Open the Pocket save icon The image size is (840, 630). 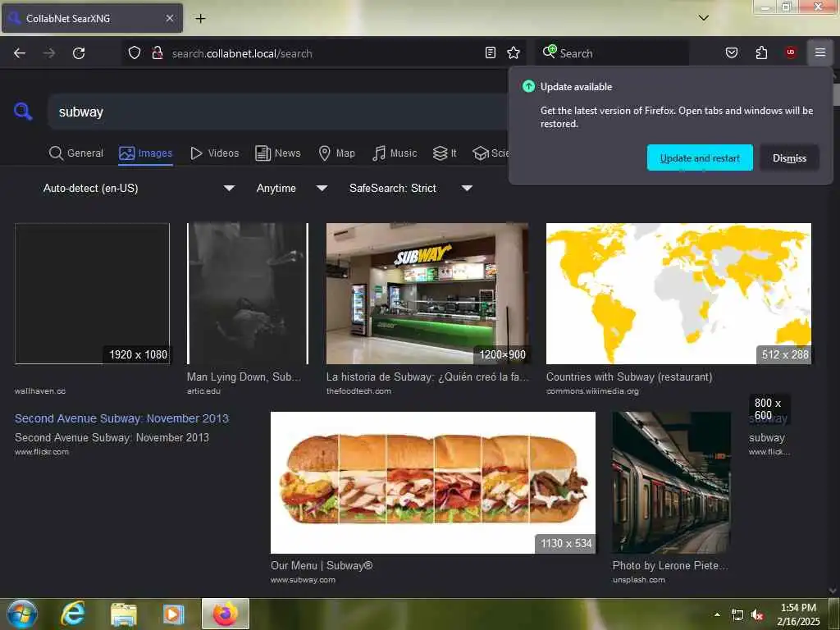click(x=732, y=52)
